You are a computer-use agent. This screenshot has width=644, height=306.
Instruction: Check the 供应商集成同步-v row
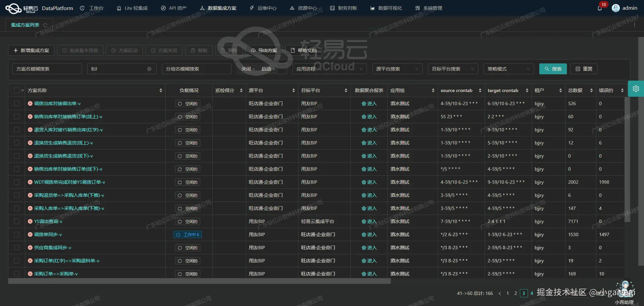[x=16, y=248]
